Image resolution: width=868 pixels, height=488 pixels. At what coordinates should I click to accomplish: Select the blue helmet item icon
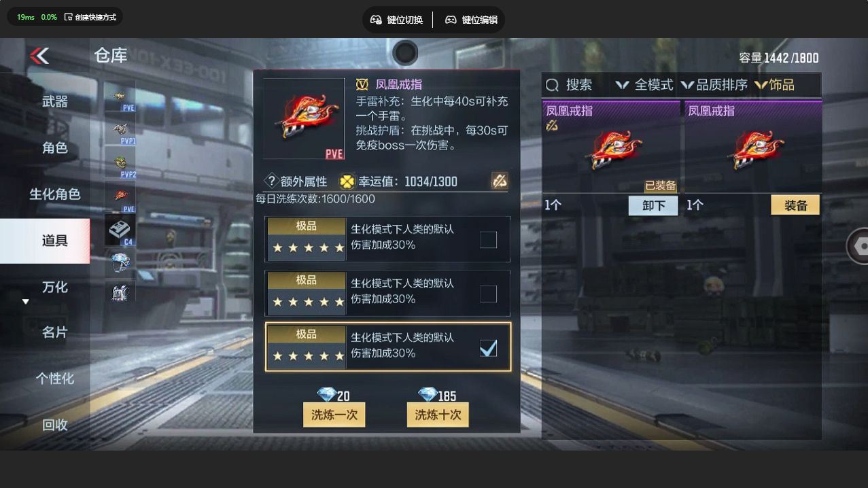click(x=120, y=263)
